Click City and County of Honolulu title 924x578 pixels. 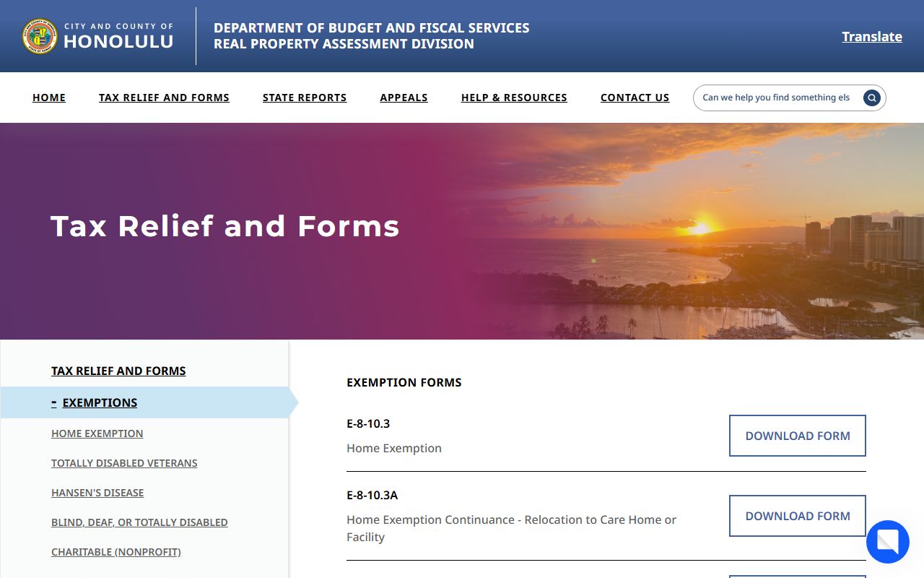[x=118, y=36]
